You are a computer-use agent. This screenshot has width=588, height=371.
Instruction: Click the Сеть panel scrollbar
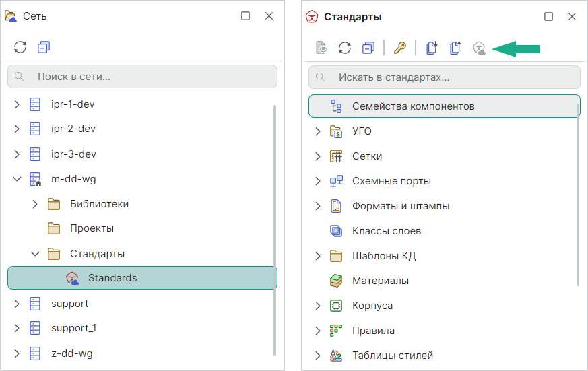(275, 230)
